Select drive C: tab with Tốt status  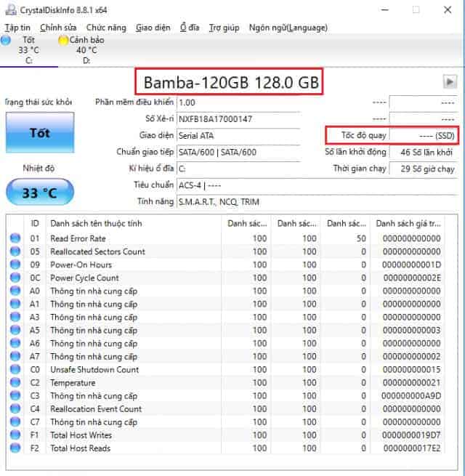(28, 50)
